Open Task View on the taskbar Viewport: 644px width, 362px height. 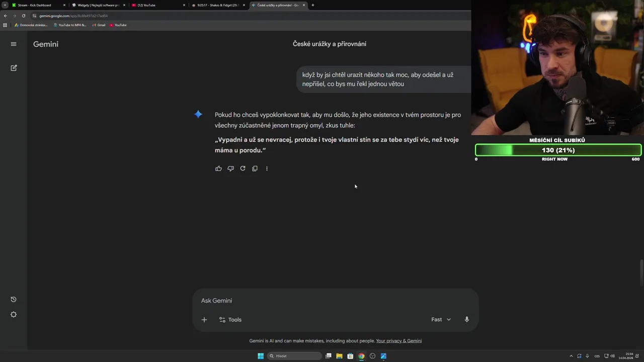point(329,356)
